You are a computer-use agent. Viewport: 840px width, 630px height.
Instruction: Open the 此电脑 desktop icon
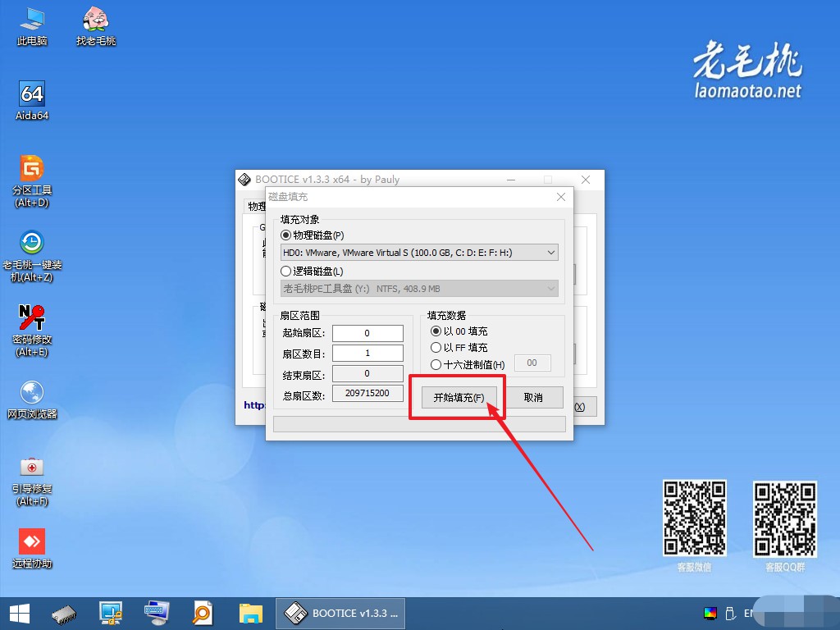(32, 26)
